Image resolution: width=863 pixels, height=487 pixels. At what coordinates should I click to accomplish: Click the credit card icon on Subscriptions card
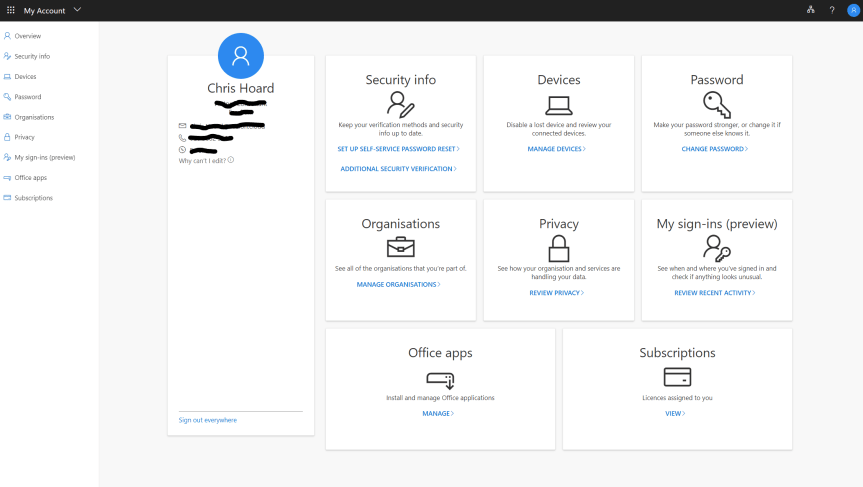pos(677,376)
